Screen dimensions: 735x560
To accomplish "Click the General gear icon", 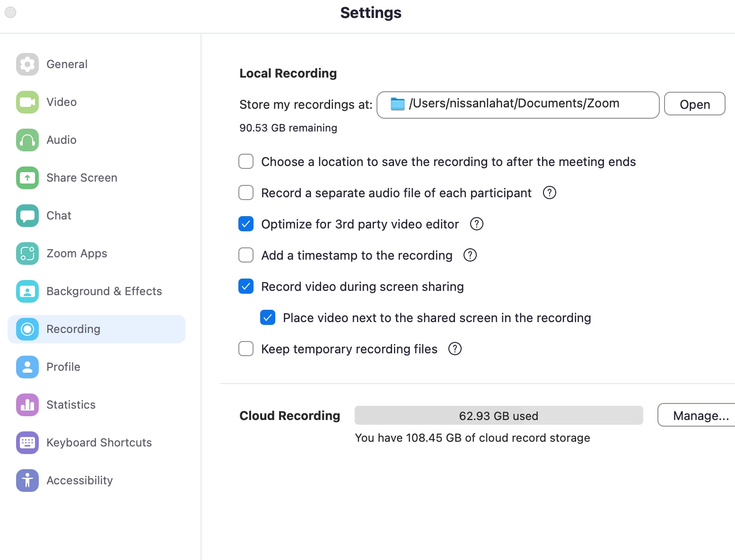I will tap(27, 64).
